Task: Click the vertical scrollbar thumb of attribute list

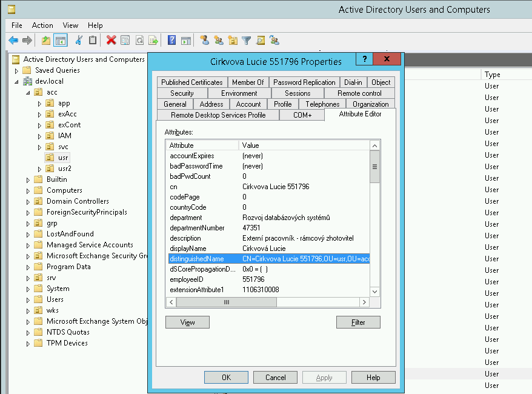Action: [x=374, y=167]
